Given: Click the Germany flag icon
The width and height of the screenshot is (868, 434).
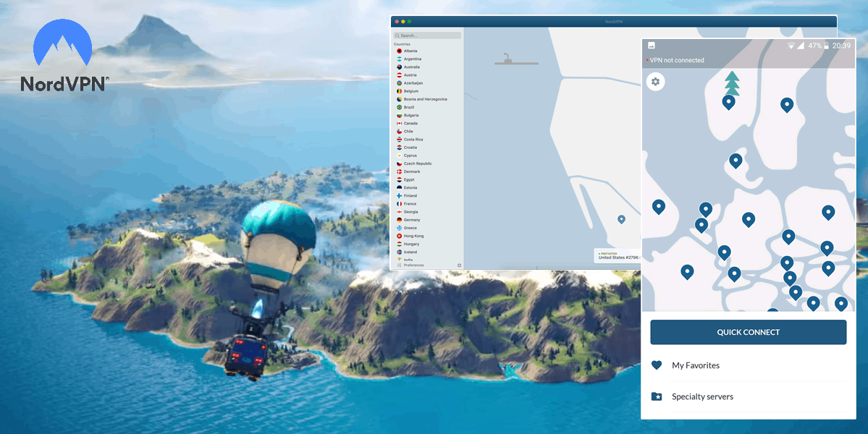Looking at the screenshot, I should 399,220.
